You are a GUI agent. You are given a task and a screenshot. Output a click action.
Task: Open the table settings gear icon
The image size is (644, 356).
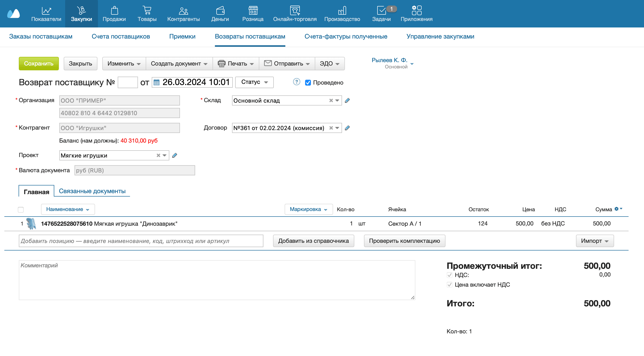617,209
